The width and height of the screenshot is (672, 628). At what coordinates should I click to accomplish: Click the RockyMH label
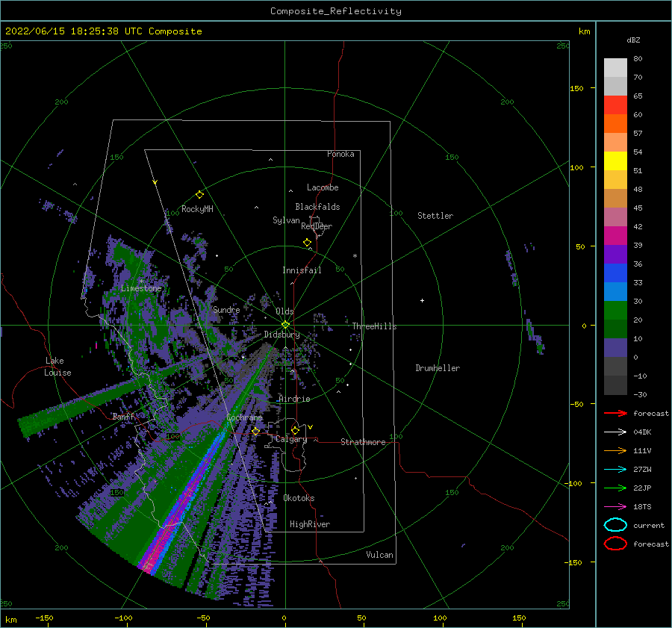click(197, 209)
